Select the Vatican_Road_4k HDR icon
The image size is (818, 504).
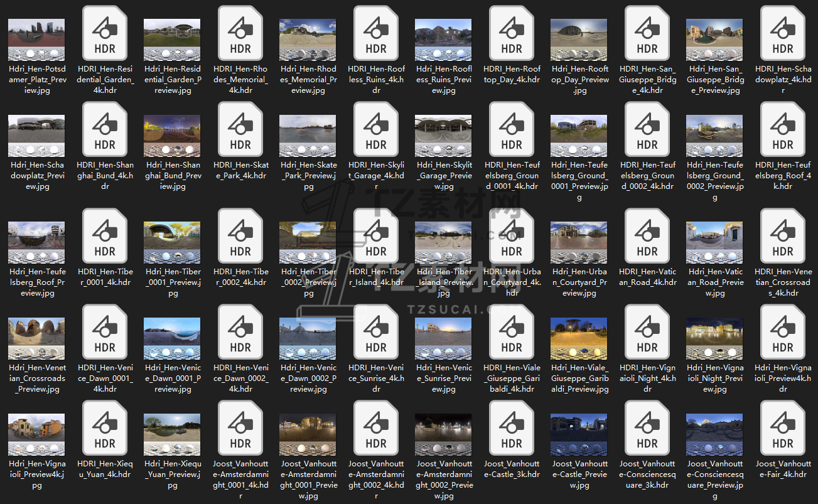[x=647, y=237]
